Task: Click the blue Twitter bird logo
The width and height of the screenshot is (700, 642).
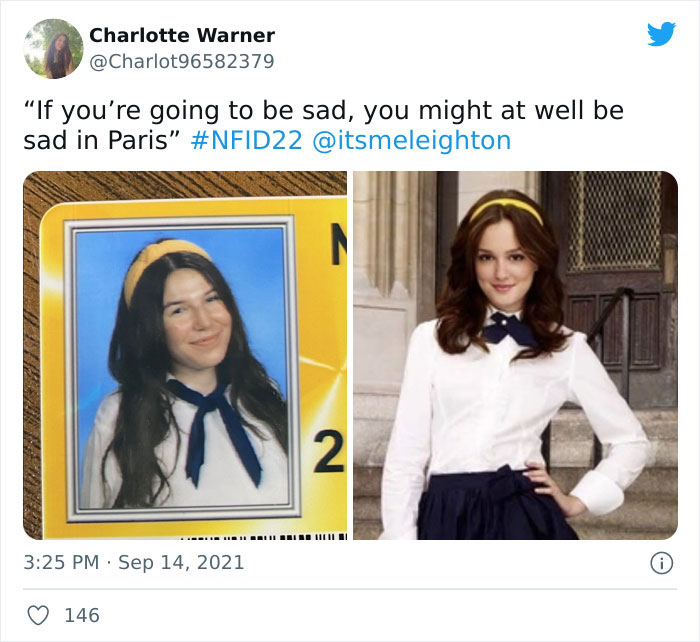Action: (661, 33)
